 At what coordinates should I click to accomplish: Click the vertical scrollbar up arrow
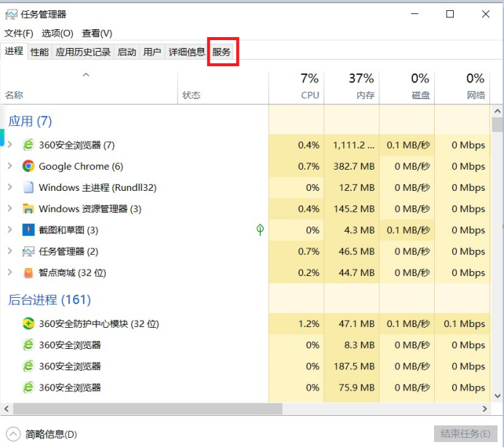[497, 111]
